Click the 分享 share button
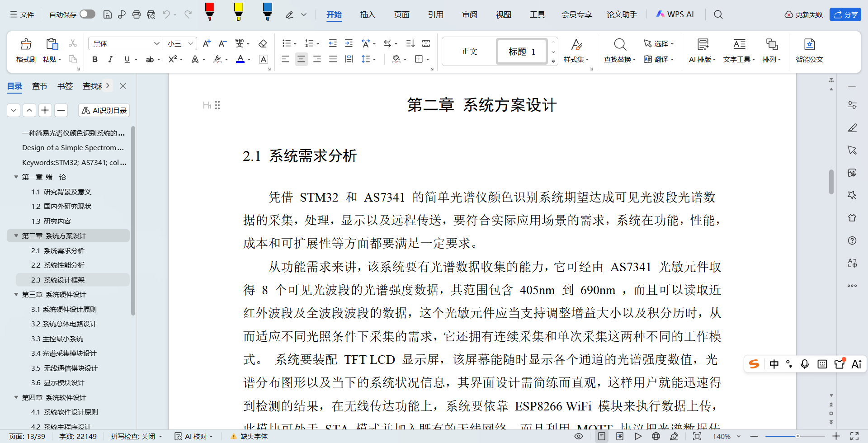 coord(845,14)
